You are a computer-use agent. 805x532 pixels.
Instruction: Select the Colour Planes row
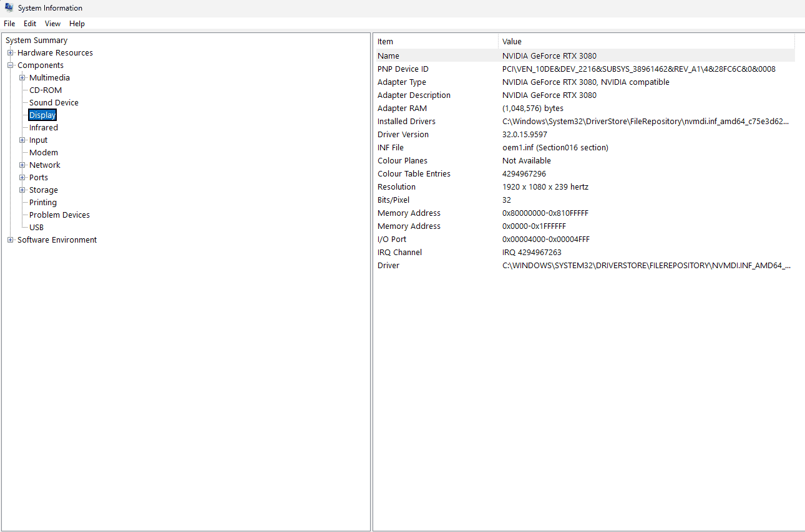584,161
